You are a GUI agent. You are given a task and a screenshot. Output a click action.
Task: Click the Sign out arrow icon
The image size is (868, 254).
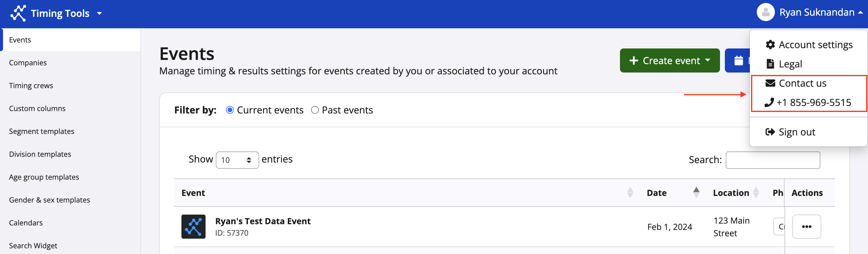click(770, 132)
